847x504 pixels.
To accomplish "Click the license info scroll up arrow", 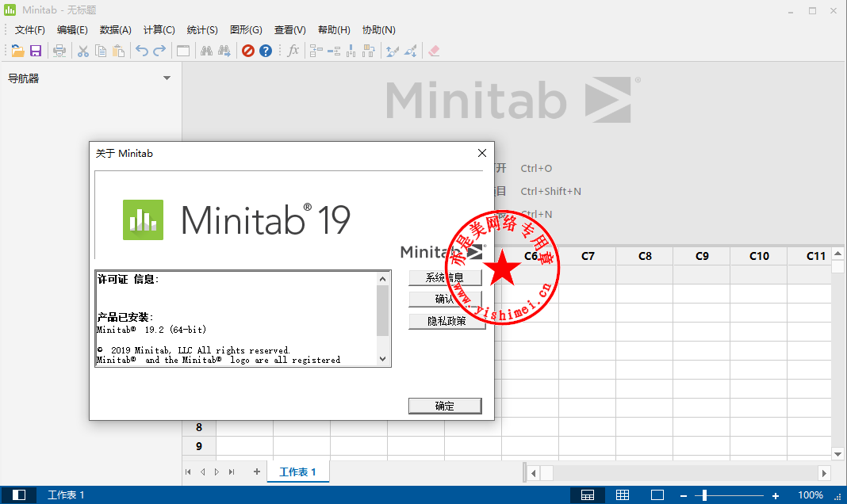I will point(382,278).
